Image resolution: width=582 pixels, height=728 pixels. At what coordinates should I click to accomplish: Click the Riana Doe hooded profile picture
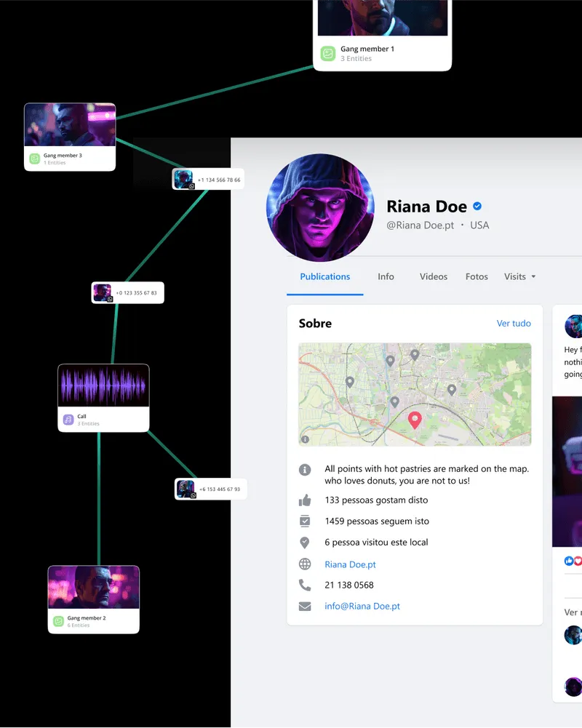[x=321, y=207]
